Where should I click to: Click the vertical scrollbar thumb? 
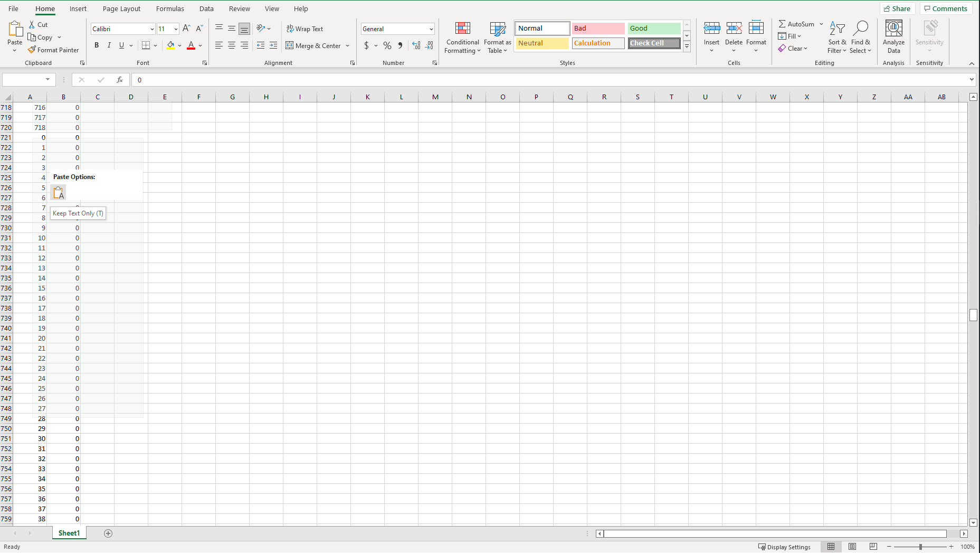click(x=973, y=315)
